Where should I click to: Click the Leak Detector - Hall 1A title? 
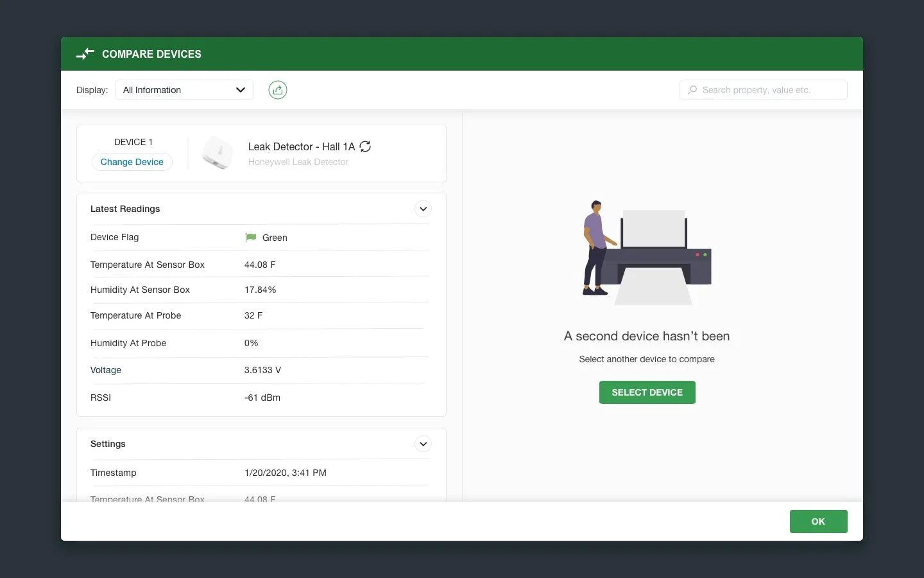point(302,146)
